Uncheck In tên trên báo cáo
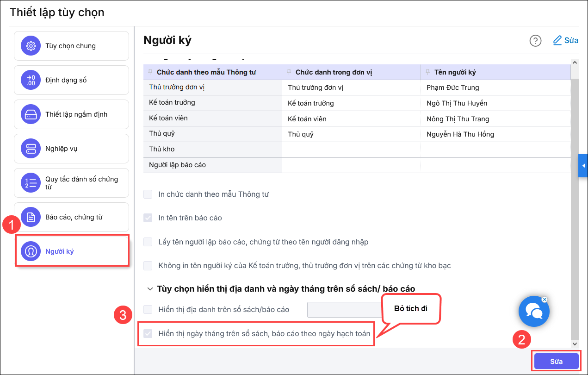588x375 pixels. 148,218
